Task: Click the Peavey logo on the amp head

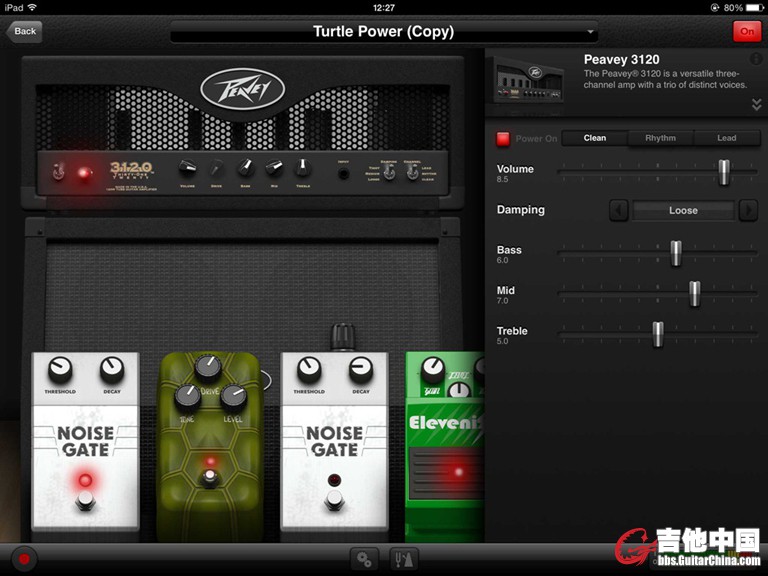Action: pos(243,90)
